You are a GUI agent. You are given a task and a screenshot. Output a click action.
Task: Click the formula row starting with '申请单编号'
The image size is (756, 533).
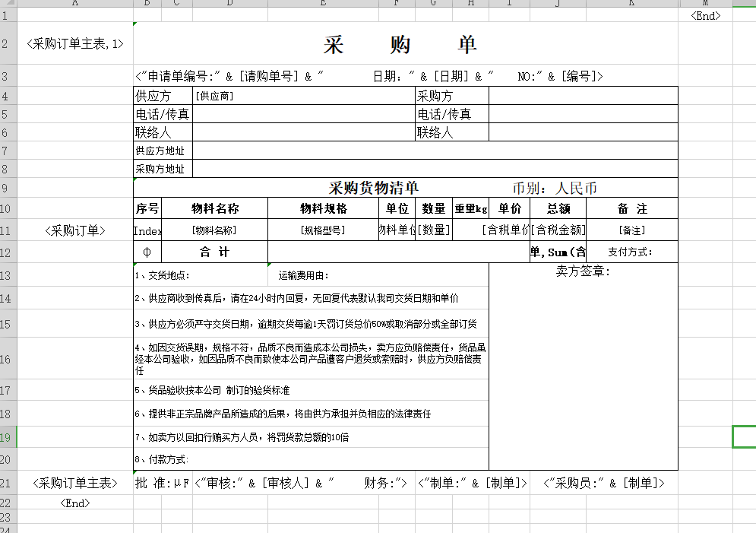click(406, 76)
